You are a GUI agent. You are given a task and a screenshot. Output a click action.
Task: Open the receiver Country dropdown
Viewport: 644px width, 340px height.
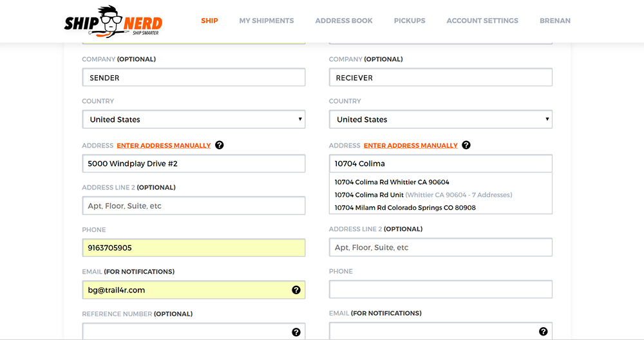click(x=440, y=120)
